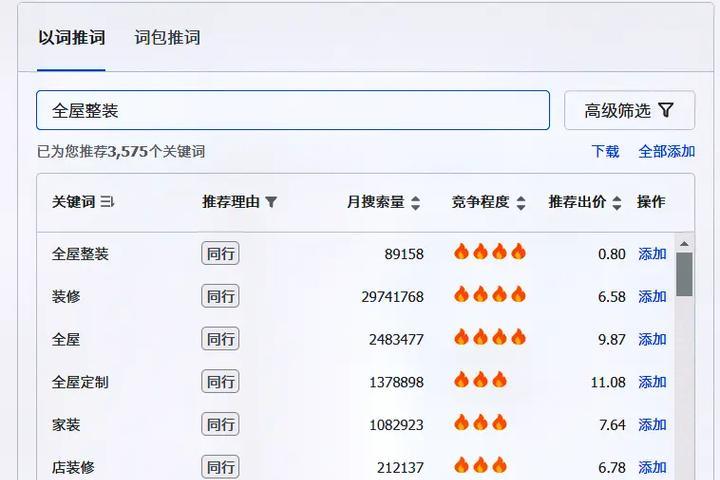Add the keyword 全屋 via 添加
This screenshot has width=720, height=480.
[652, 339]
